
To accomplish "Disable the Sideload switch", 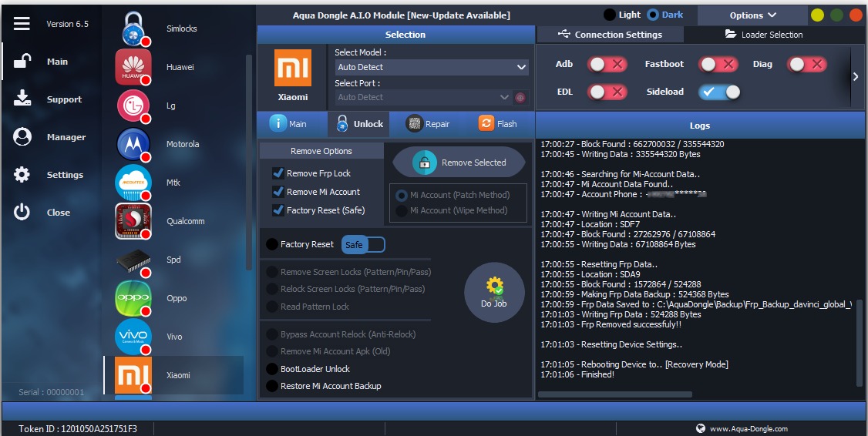I will pyautogui.click(x=719, y=92).
